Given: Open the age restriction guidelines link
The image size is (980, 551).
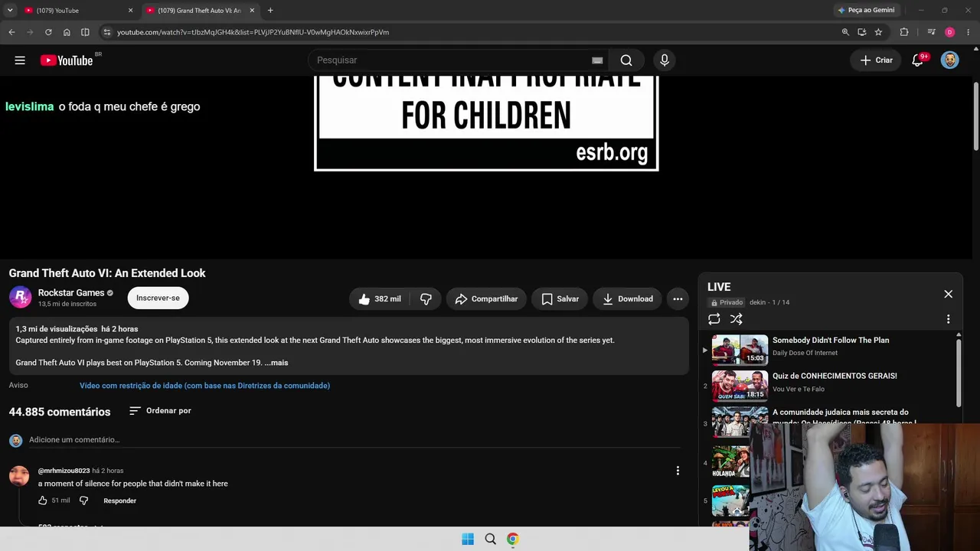Looking at the screenshot, I should [204, 386].
